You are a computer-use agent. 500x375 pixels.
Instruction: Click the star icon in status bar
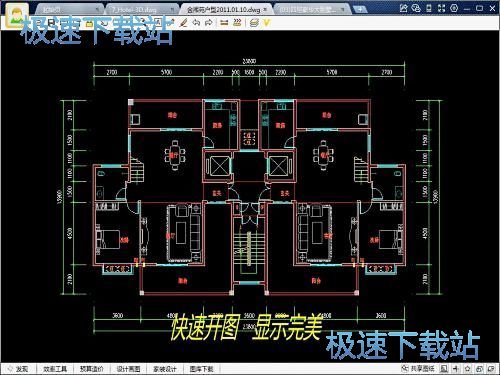tap(468, 369)
